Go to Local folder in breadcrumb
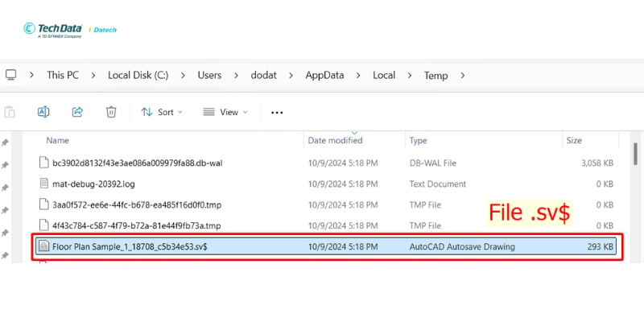The height and width of the screenshot is (322, 644). click(384, 75)
